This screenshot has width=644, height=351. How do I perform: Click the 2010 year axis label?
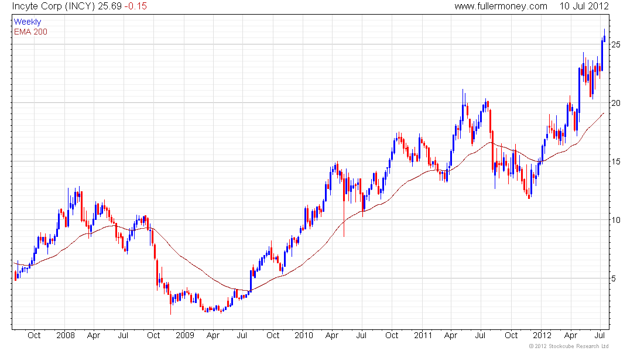[x=304, y=335]
